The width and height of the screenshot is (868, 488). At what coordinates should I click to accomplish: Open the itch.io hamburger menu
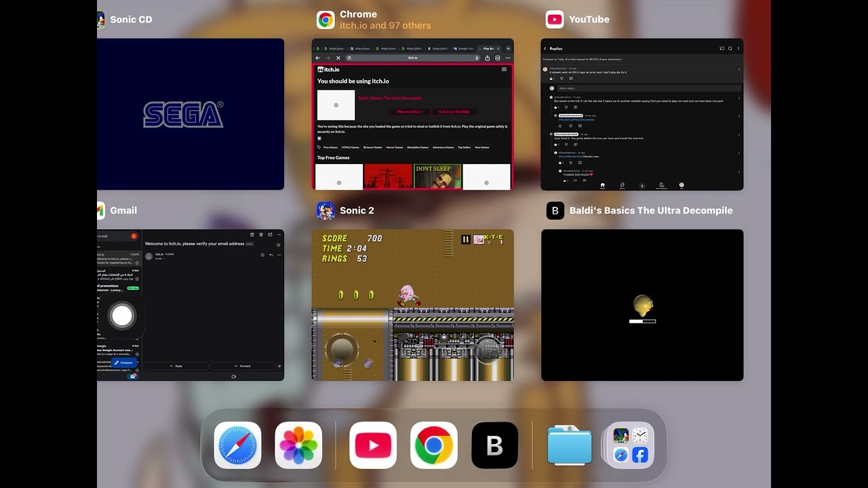[x=504, y=69]
